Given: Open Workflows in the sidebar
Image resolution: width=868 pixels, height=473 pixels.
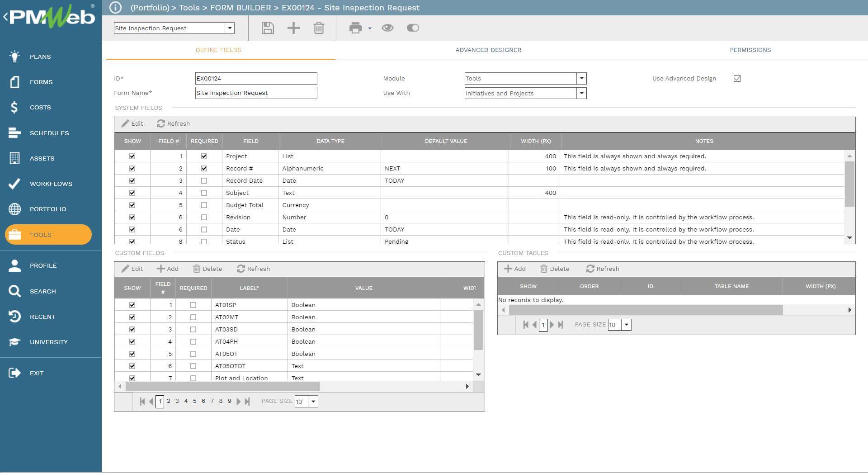Looking at the screenshot, I should pyautogui.click(x=51, y=184).
